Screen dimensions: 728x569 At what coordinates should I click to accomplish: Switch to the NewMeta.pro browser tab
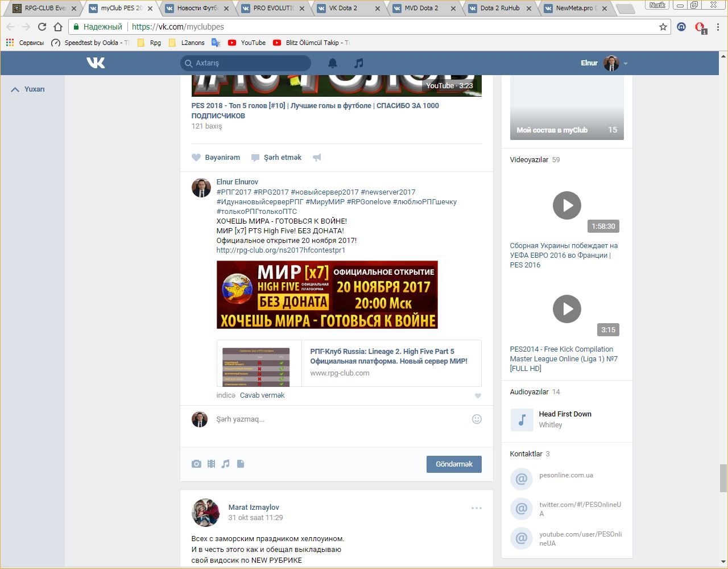pyautogui.click(x=574, y=9)
